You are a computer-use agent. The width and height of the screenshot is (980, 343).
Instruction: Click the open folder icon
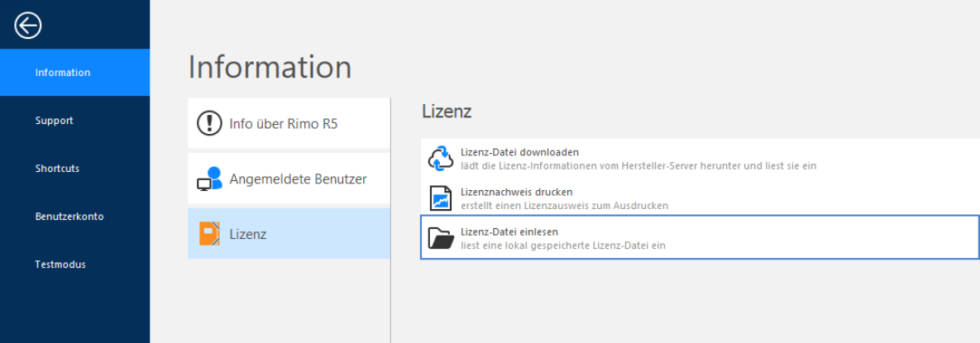click(441, 237)
